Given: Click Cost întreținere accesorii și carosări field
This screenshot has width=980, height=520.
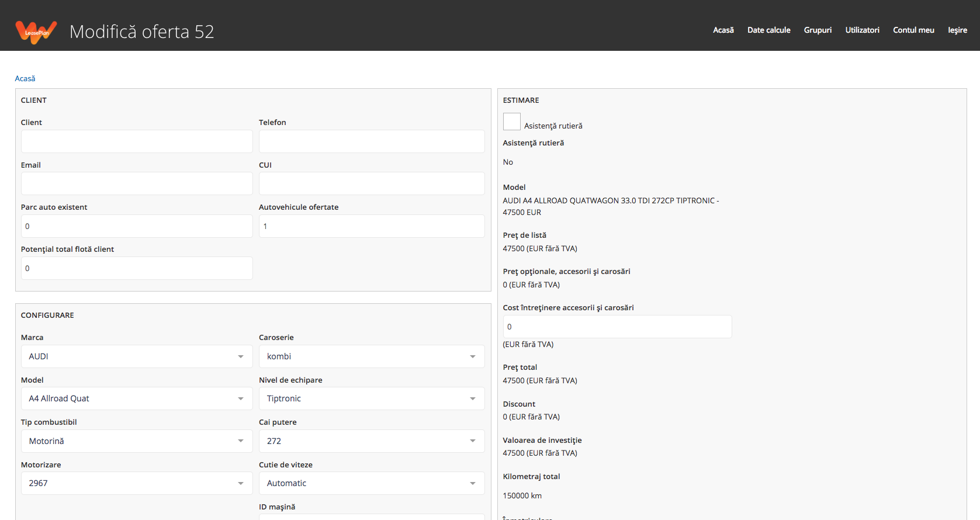Looking at the screenshot, I should click(x=617, y=327).
